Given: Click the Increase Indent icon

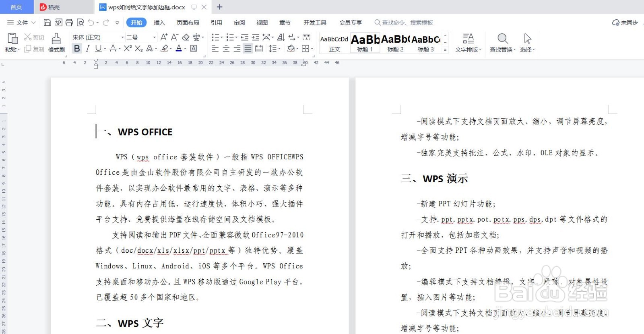Looking at the screenshot, I should [x=255, y=37].
